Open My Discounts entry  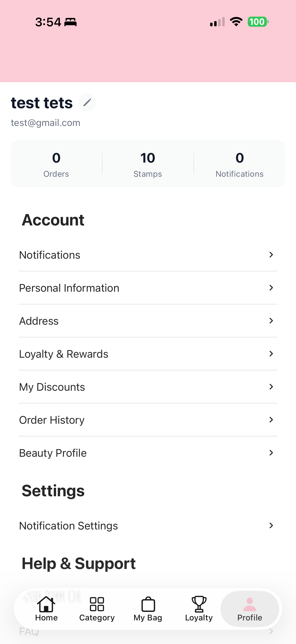click(x=148, y=387)
